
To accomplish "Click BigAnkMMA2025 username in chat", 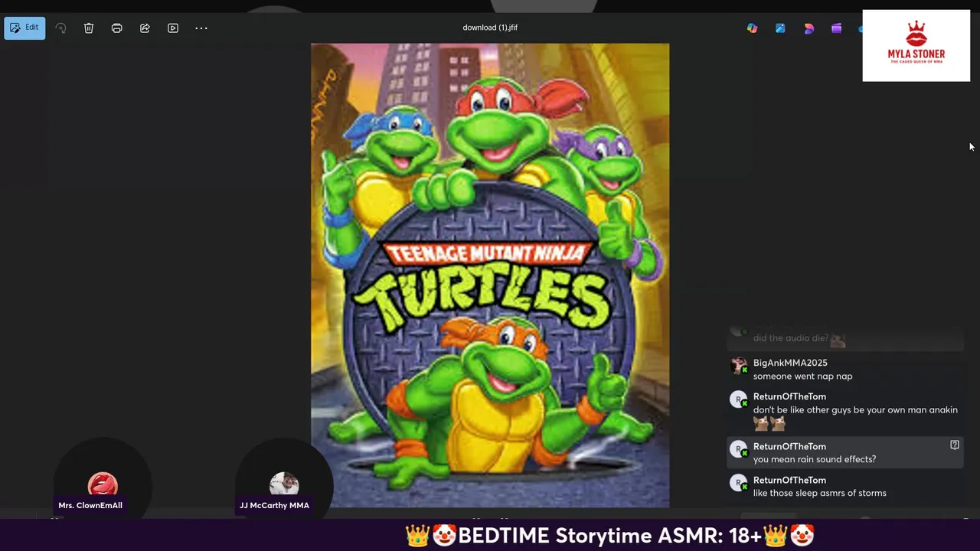I will coord(790,363).
